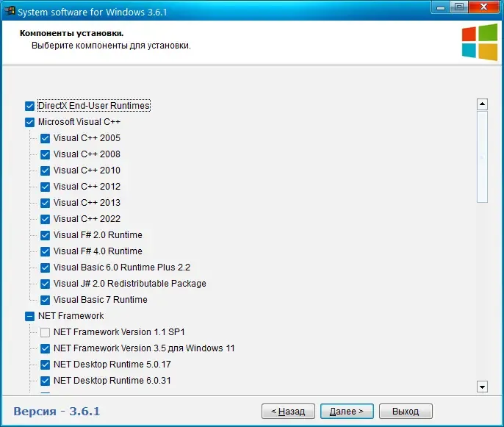The width and height of the screenshot is (504, 427).
Task: Click the scroll down arrow
Action: point(482,387)
